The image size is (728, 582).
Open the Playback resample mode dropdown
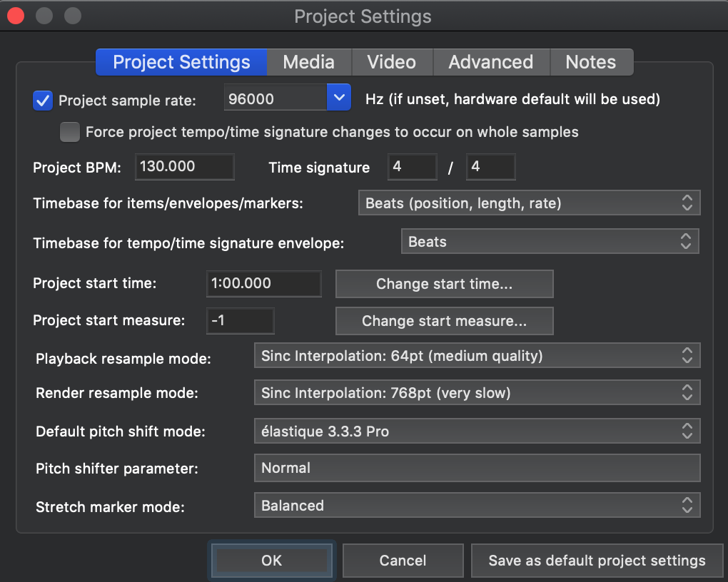point(477,355)
